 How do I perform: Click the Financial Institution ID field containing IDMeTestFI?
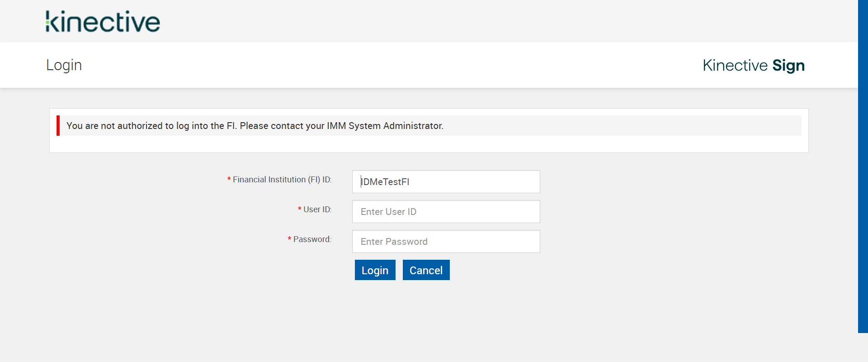[446, 182]
